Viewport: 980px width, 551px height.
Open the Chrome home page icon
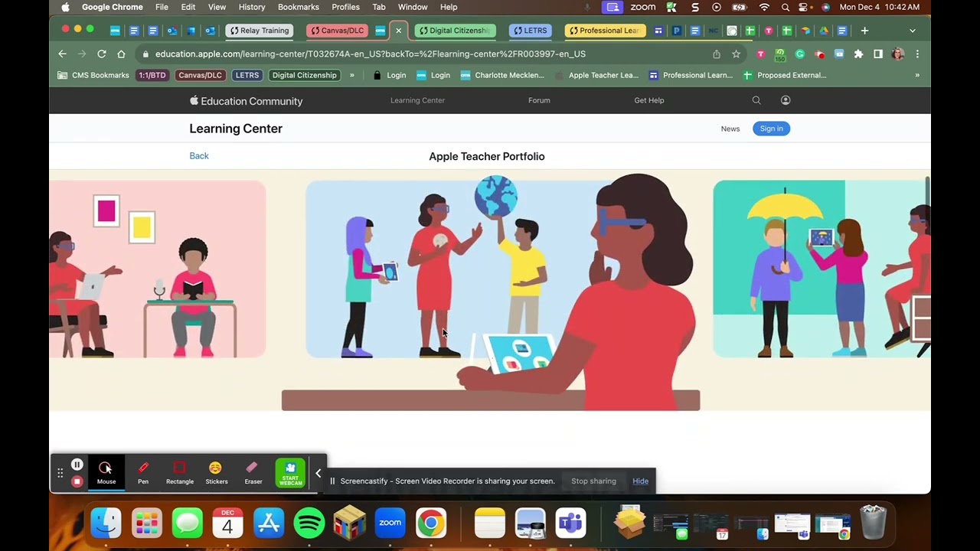(121, 54)
